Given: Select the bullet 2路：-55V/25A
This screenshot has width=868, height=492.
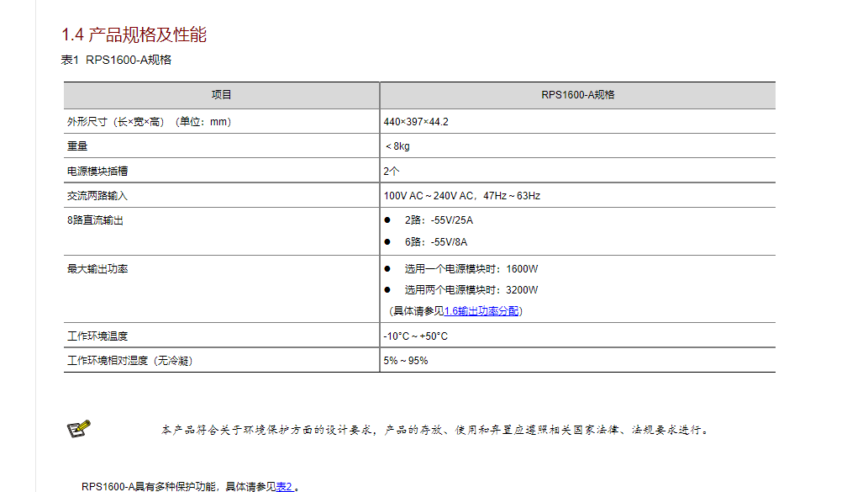Looking at the screenshot, I should click(439, 220).
